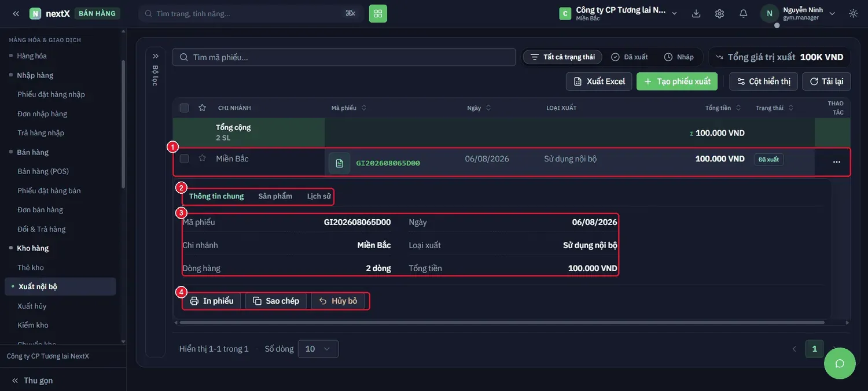
Task: Open document icon beside GI202608065D00
Action: pos(340,163)
